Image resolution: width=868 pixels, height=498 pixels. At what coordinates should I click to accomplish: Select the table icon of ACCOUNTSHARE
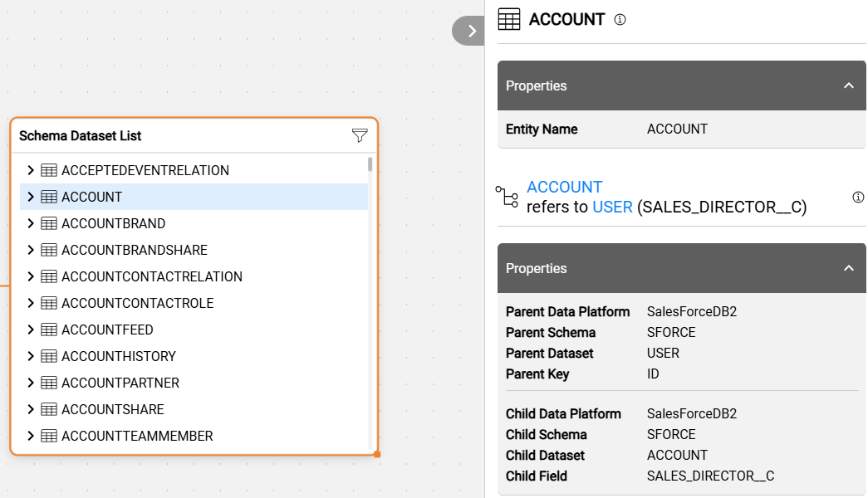click(49, 409)
